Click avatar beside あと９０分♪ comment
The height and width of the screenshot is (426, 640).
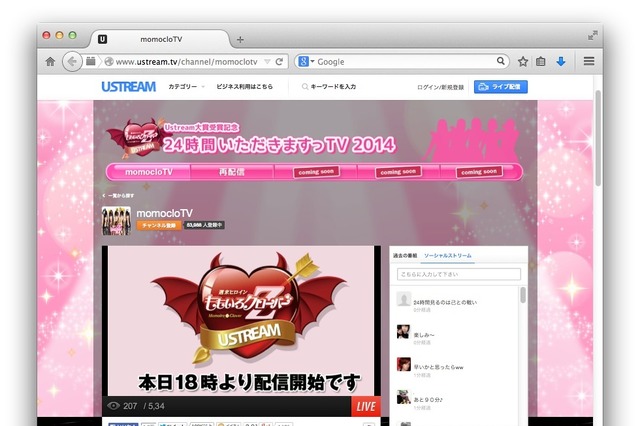pyautogui.click(x=404, y=397)
